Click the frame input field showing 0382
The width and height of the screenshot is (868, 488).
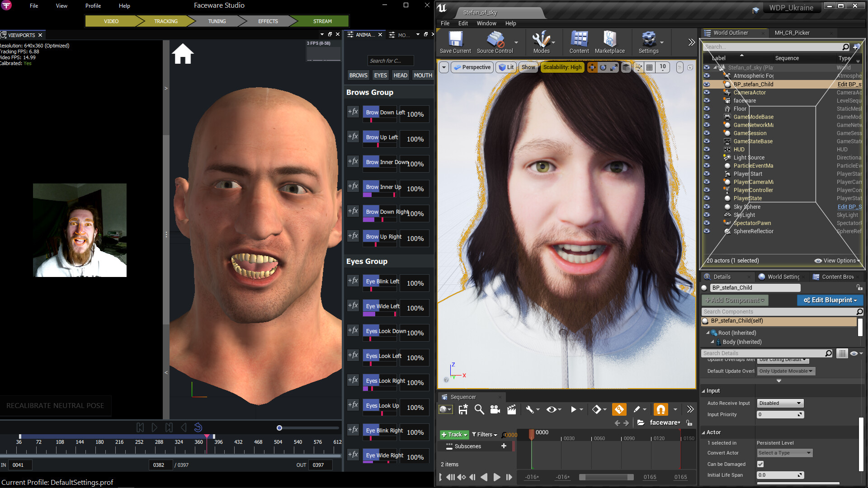point(160,465)
